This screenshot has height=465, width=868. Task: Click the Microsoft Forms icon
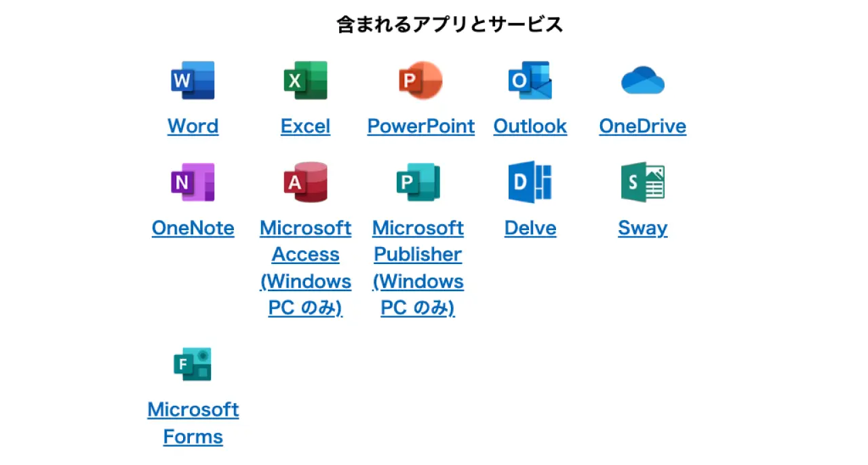tap(193, 364)
